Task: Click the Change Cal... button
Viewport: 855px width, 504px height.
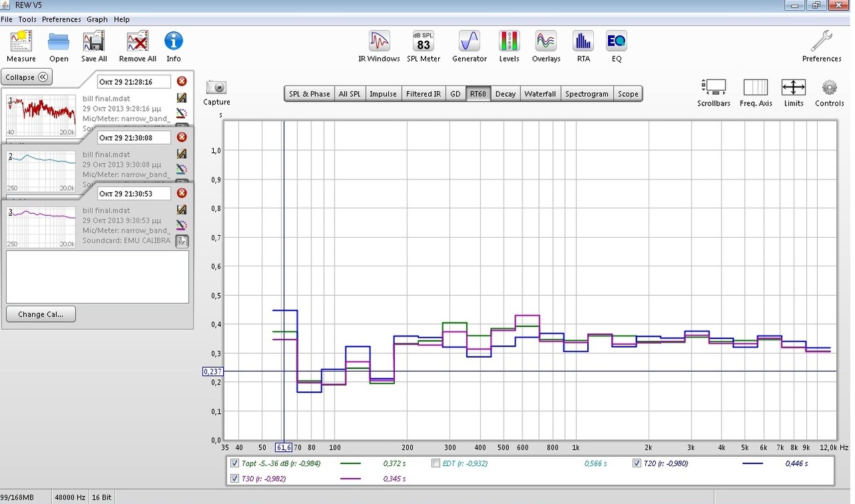Action: pos(41,314)
